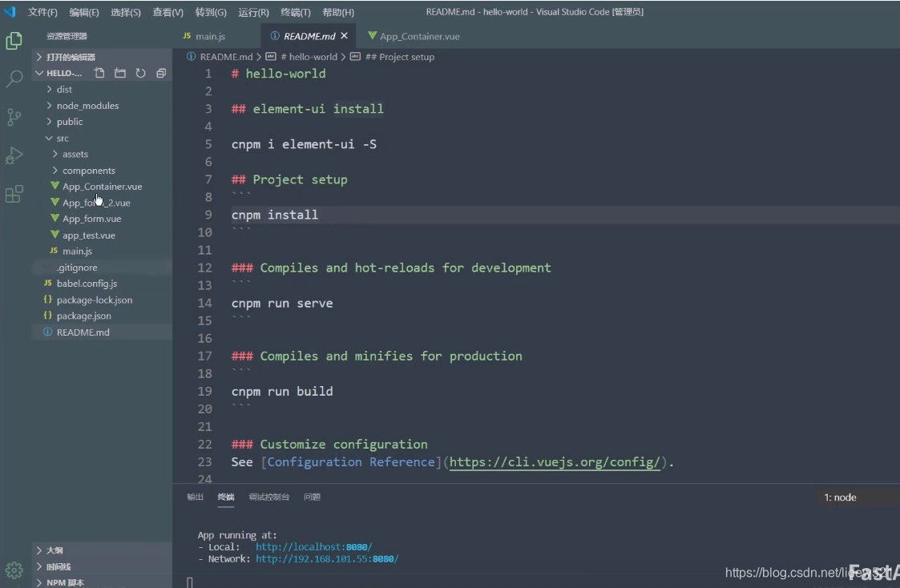Expand the 时间线 timeline section
Image resolution: width=900 pixels, height=588 pixels.
point(102,566)
